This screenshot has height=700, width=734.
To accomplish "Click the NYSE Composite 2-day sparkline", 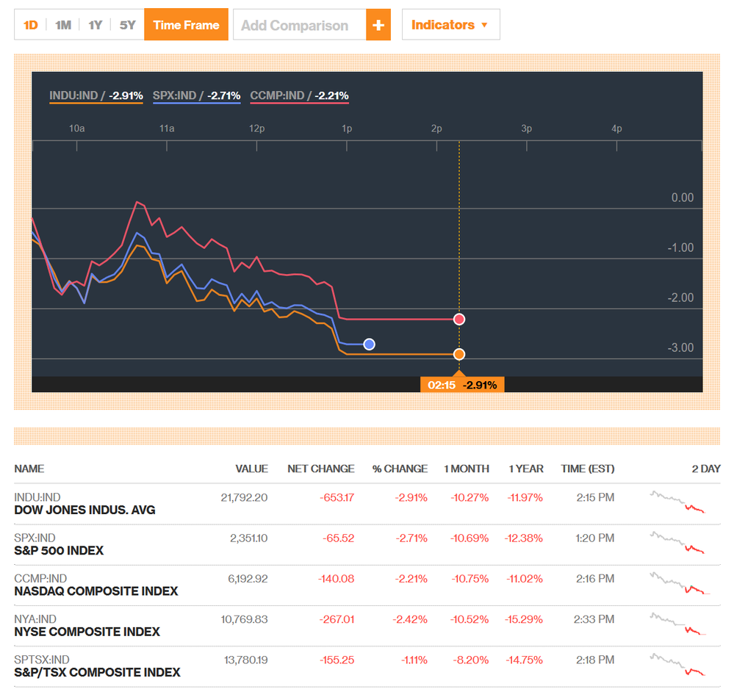I will click(677, 624).
